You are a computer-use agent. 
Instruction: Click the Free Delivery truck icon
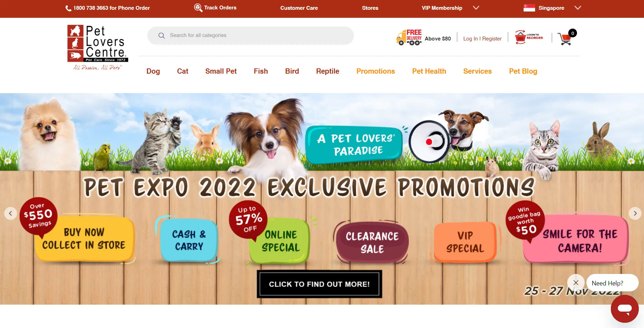coord(409,37)
